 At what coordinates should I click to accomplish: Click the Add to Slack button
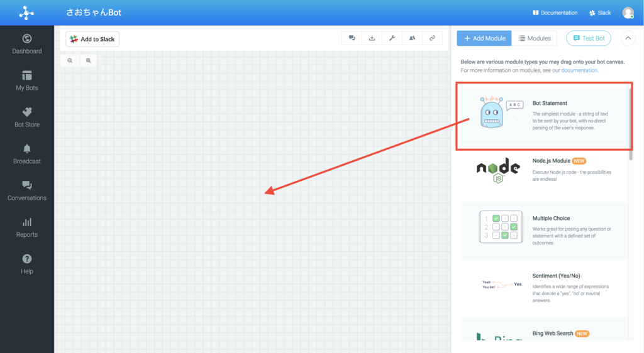92,39
